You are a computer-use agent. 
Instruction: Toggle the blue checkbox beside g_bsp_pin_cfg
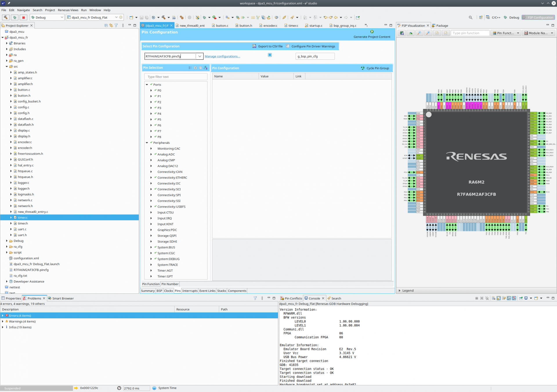(x=270, y=55)
